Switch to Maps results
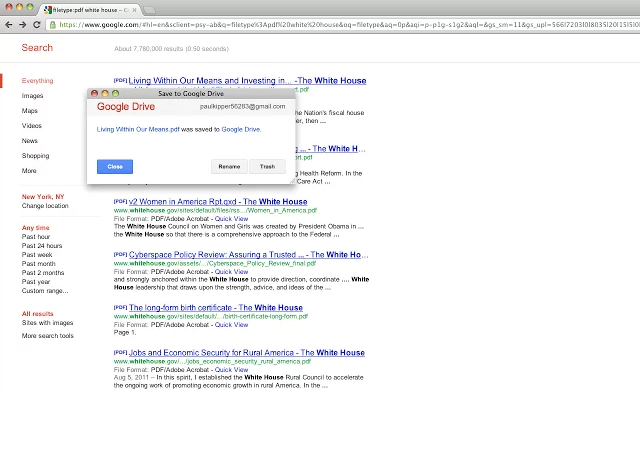This screenshot has height=449, width=643. (30, 111)
